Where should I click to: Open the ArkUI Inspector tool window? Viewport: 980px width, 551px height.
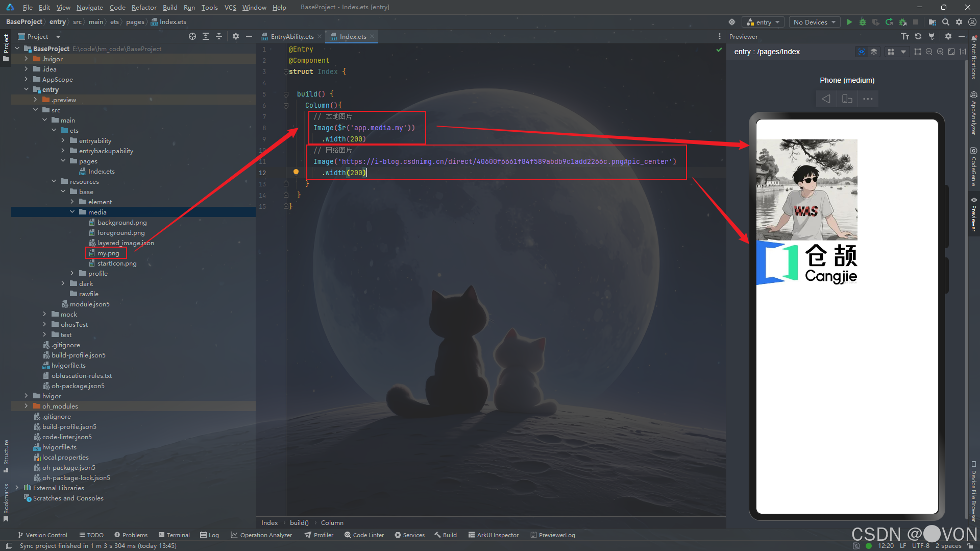pos(493,535)
